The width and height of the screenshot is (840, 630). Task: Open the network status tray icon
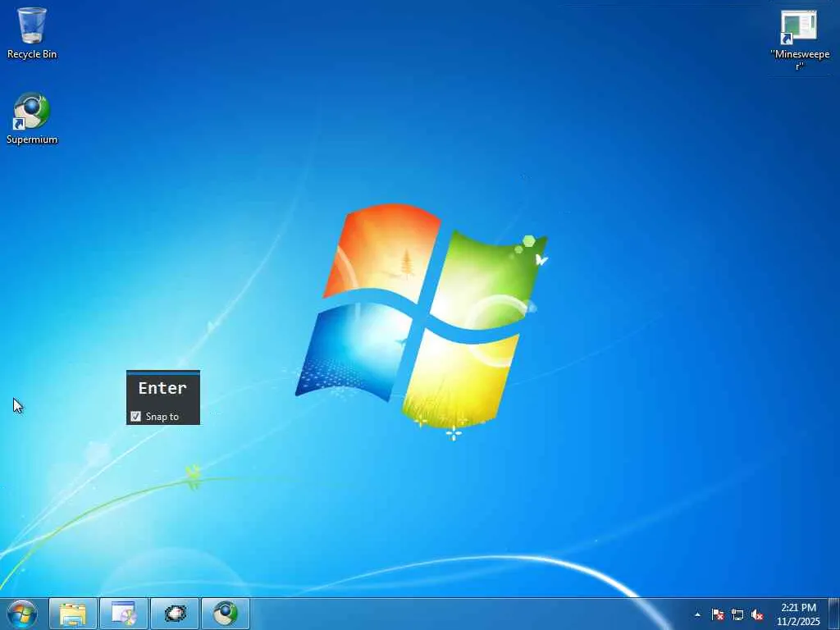point(737,614)
